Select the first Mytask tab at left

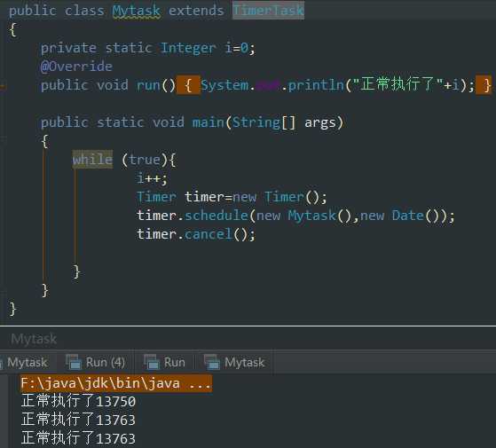pos(27,362)
